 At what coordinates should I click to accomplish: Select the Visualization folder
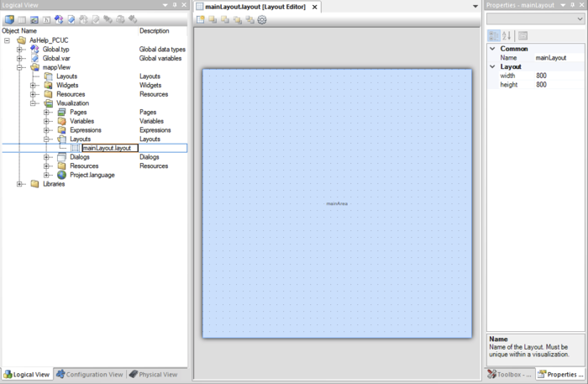(73, 103)
